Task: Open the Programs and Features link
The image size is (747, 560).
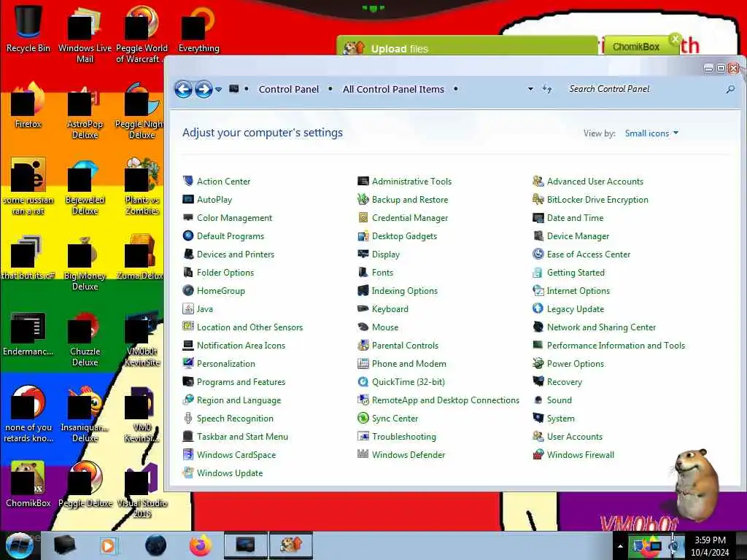Action: [x=241, y=382]
